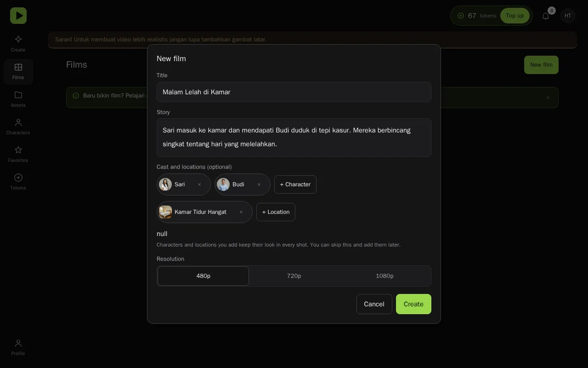Image resolution: width=588 pixels, height=368 pixels.
Task: Click the "Cast and locations (optional)" label
Action: [x=194, y=167]
